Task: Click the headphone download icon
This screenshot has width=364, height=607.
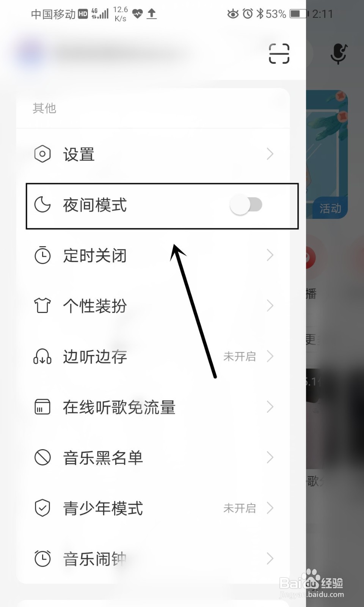Action: (42, 357)
